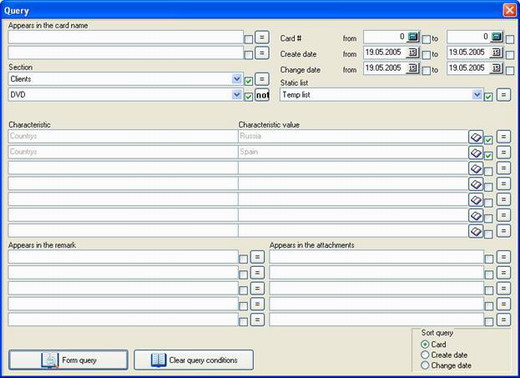Uncheck the Russia characteristic checkbox
This screenshot has width=520, height=378.
click(488, 140)
